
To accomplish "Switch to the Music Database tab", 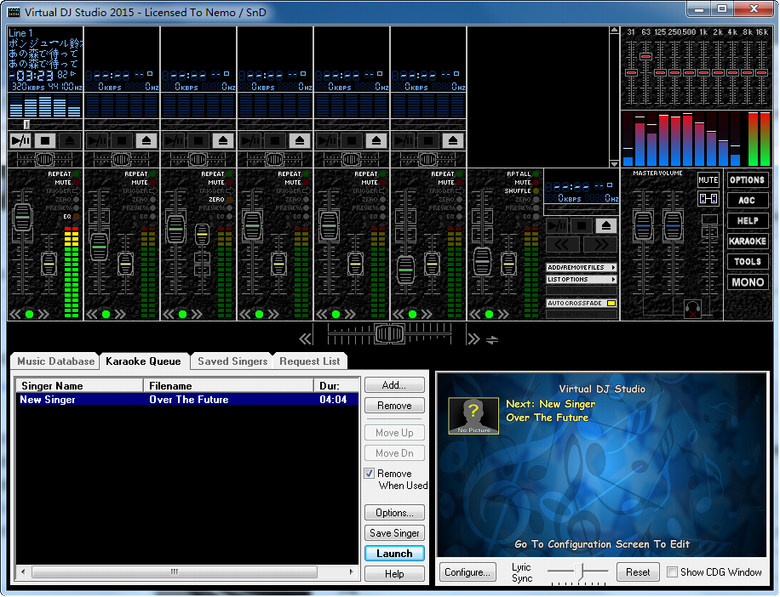I will pos(56,361).
